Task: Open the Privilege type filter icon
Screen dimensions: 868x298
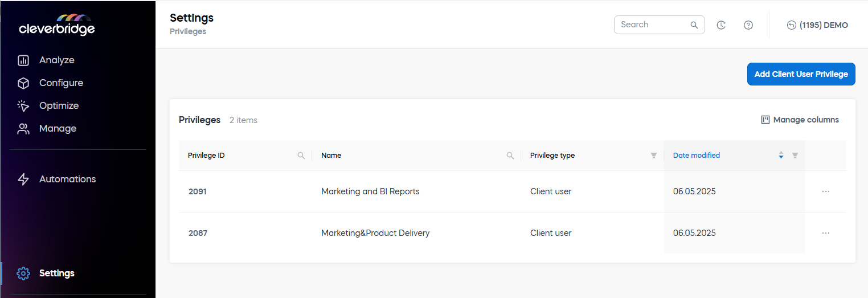Action: (x=654, y=156)
